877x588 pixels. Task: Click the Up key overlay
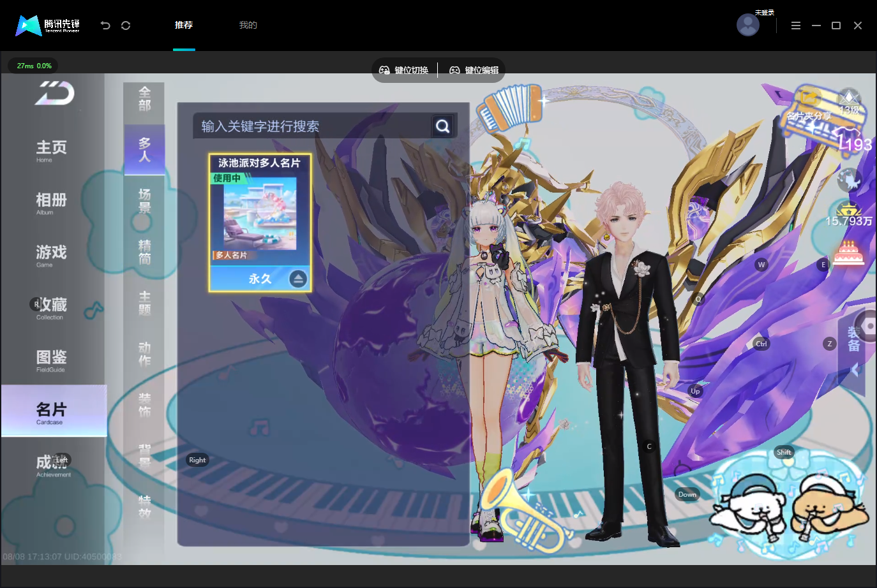coord(695,391)
